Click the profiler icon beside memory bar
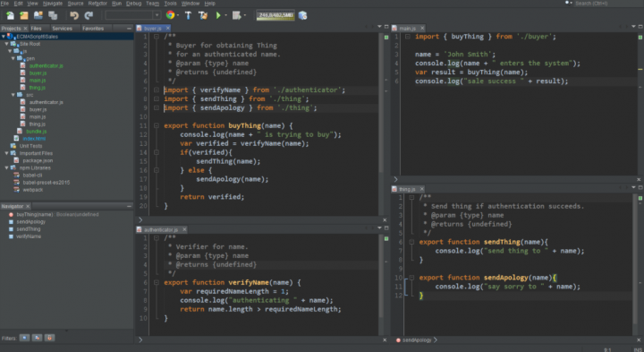The image size is (644, 352). 302,15
